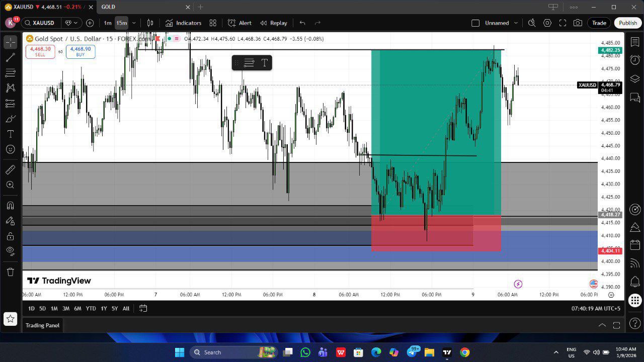Click the SELL 4,468.30 button
The image size is (644, 362).
tap(40, 51)
